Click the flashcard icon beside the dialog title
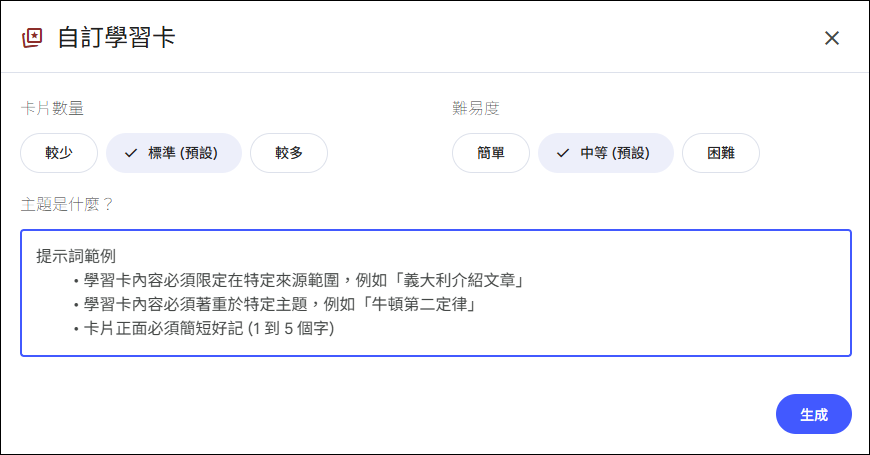 coord(33,38)
